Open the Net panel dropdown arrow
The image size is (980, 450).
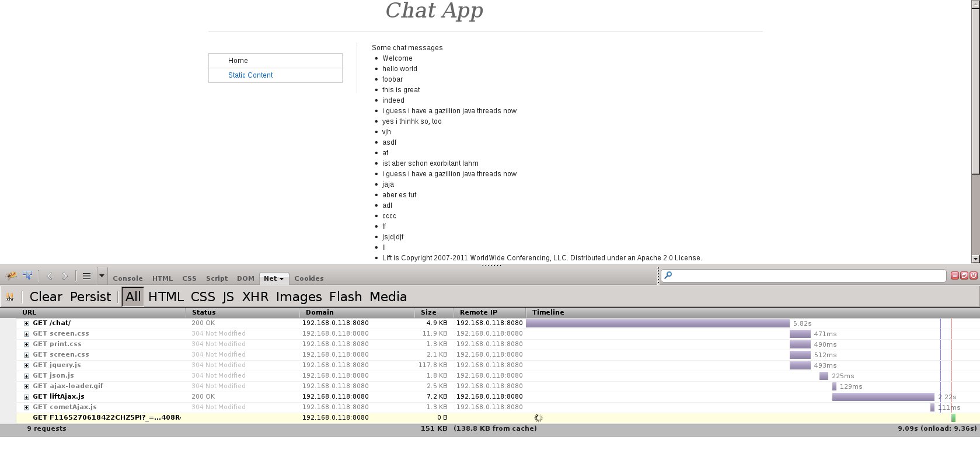tap(281, 279)
